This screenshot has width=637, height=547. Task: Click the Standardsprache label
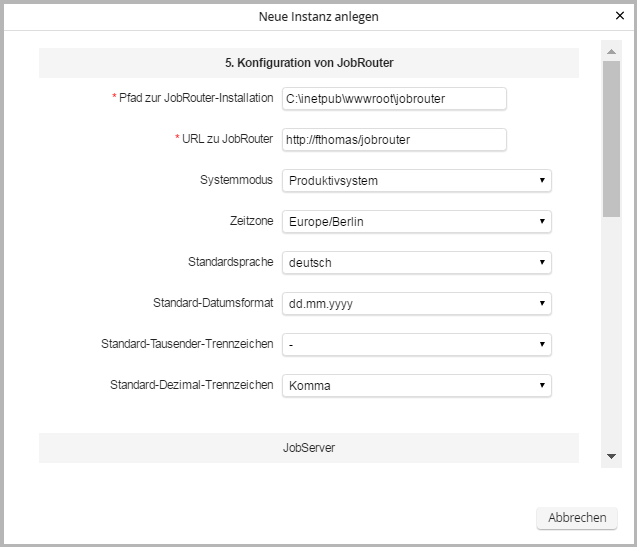230,262
